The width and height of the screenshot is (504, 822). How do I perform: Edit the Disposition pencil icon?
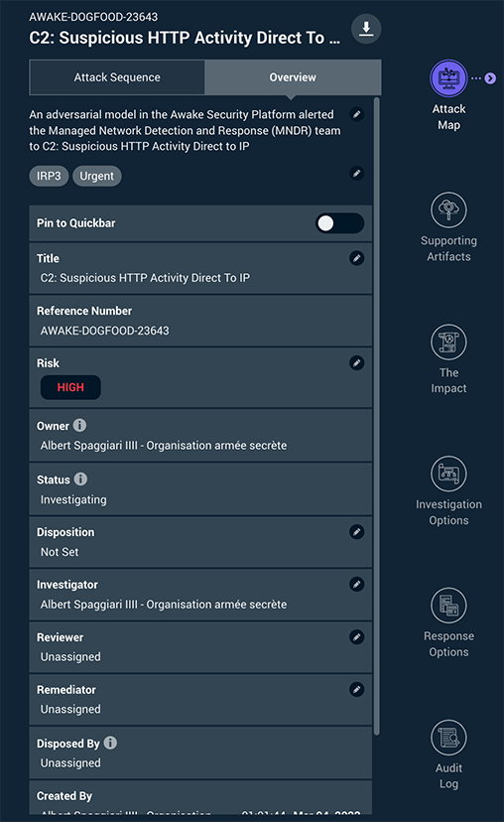357,532
